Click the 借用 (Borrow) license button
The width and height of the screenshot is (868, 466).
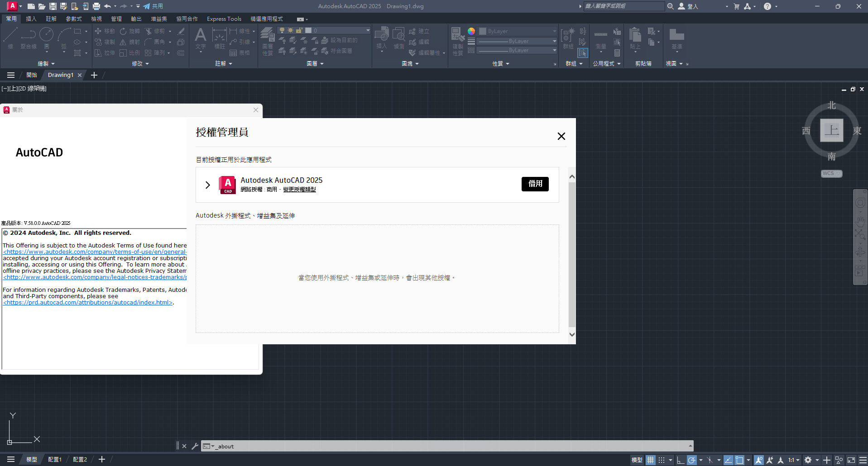(535, 184)
